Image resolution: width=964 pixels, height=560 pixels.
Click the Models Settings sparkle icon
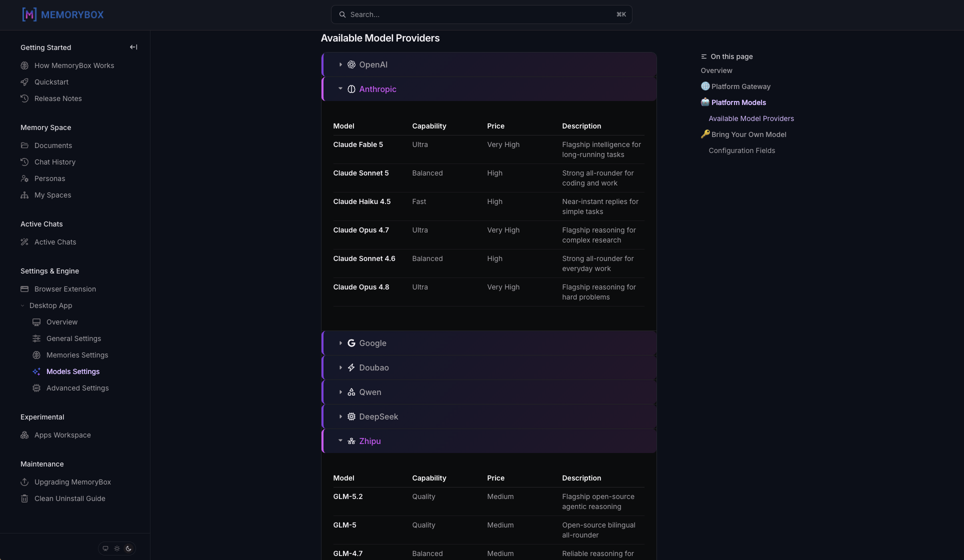36,371
